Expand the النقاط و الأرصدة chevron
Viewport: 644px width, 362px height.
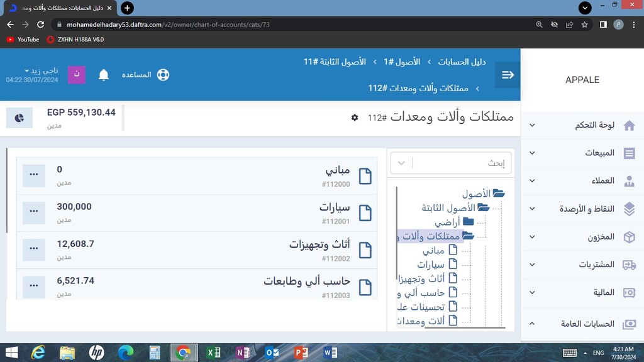[532, 209]
